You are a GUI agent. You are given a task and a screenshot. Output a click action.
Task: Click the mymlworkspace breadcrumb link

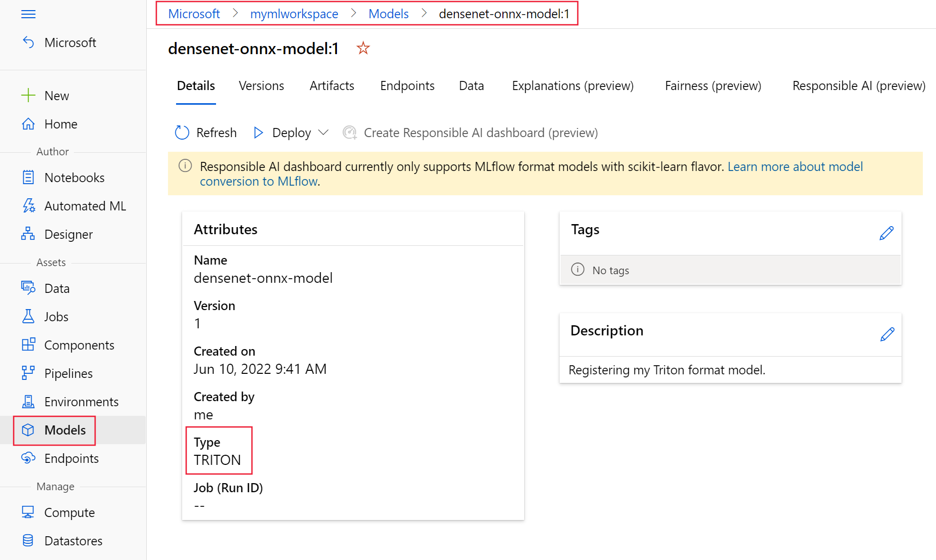[x=294, y=14]
